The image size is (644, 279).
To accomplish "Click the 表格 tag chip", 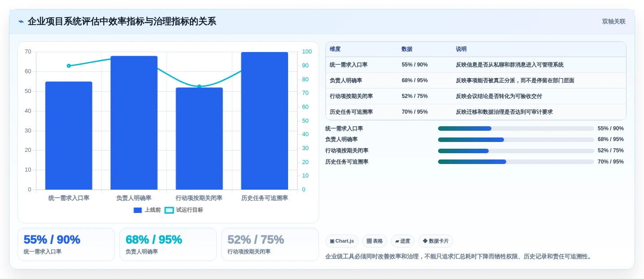I will (374, 241).
